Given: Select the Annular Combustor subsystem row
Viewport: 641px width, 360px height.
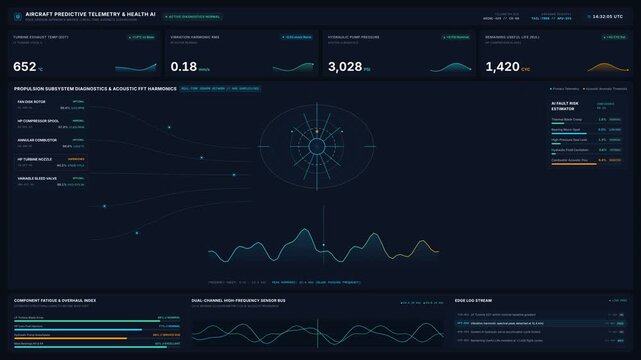Looking at the screenshot, I should tap(51, 143).
